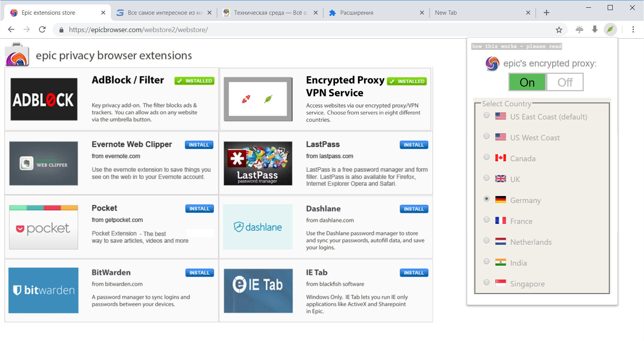644x341 pixels.
Task: Close the Расширения tab
Action: coord(422,13)
